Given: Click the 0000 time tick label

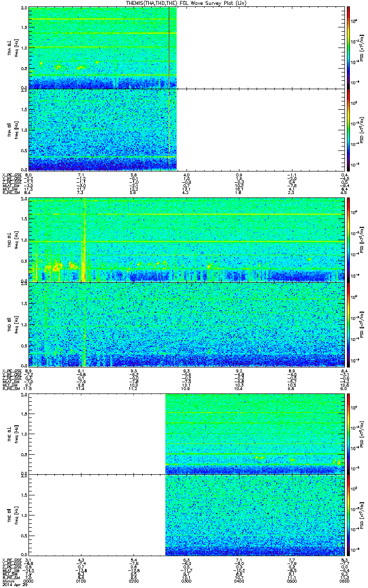Looking at the screenshot, I should point(29,582).
